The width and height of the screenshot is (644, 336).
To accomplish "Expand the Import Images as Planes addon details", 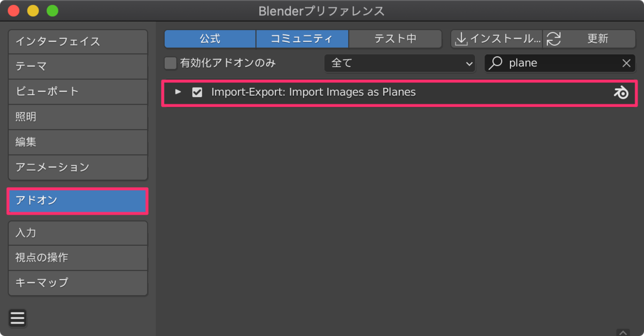I will [178, 92].
